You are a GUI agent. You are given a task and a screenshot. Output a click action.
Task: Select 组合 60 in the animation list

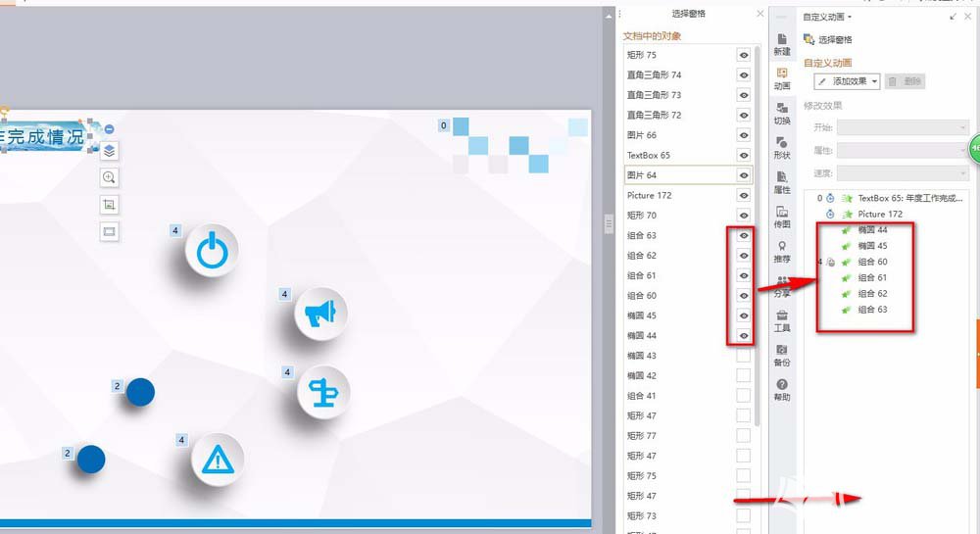[x=872, y=262]
